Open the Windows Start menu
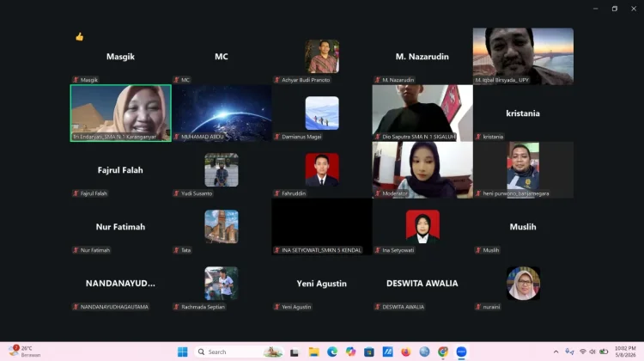The height and width of the screenshot is (361, 644). point(182,352)
